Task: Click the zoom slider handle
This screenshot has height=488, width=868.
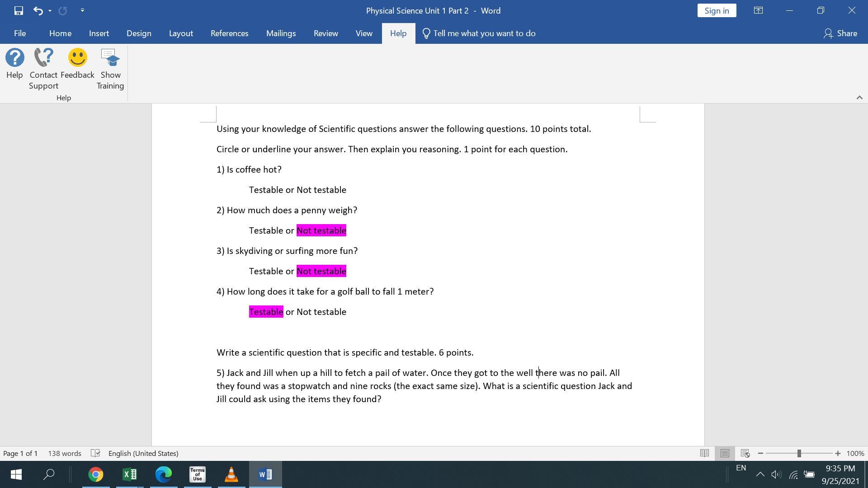Action: coord(799,453)
